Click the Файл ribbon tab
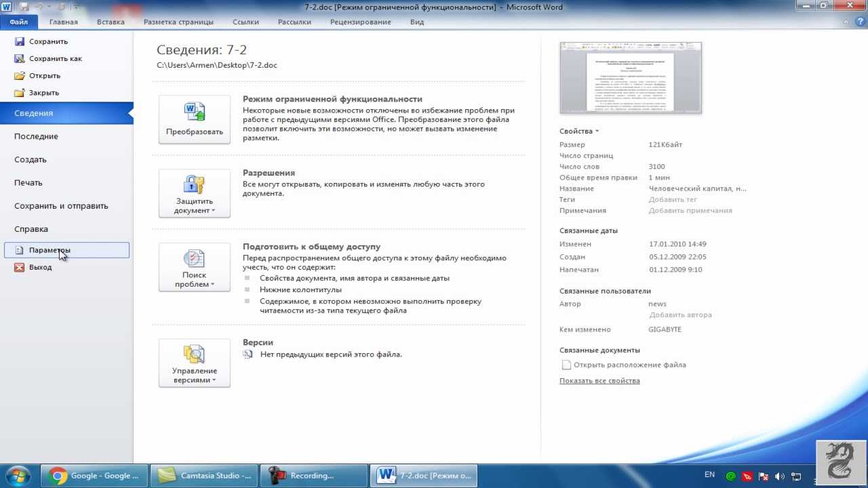This screenshot has height=488, width=868. click(19, 22)
